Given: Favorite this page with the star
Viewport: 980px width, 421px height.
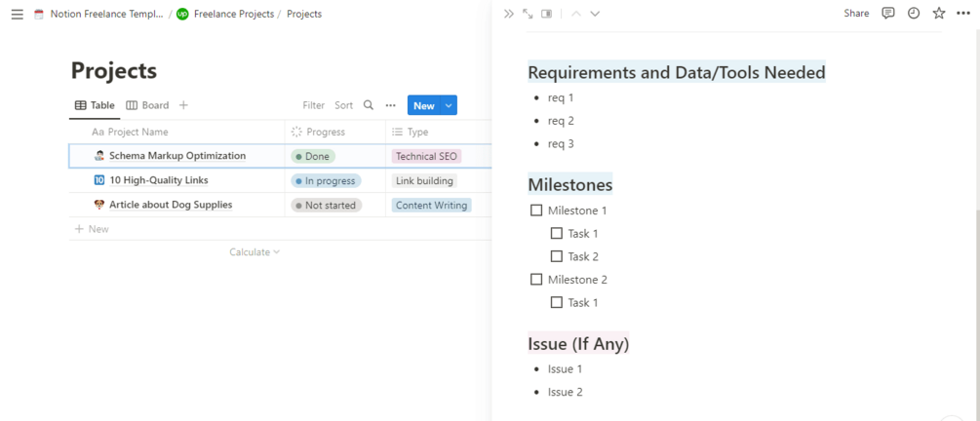Looking at the screenshot, I should [x=939, y=14].
